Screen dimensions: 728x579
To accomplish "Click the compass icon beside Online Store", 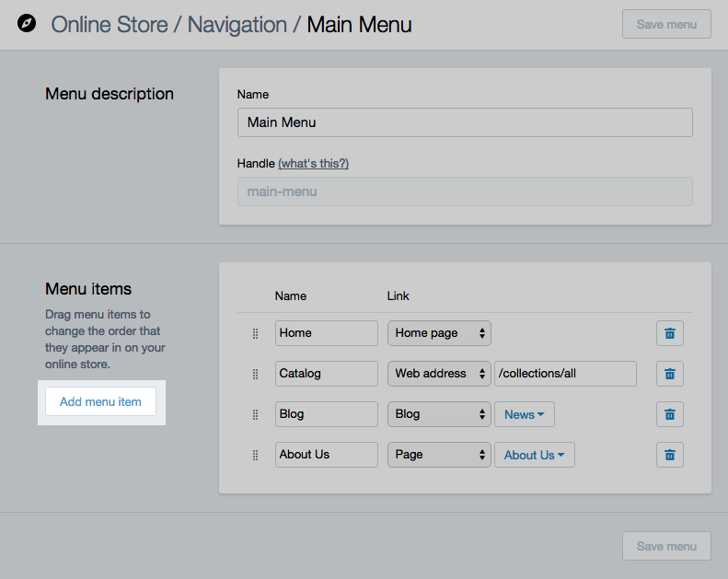I will click(x=27, y=23).
